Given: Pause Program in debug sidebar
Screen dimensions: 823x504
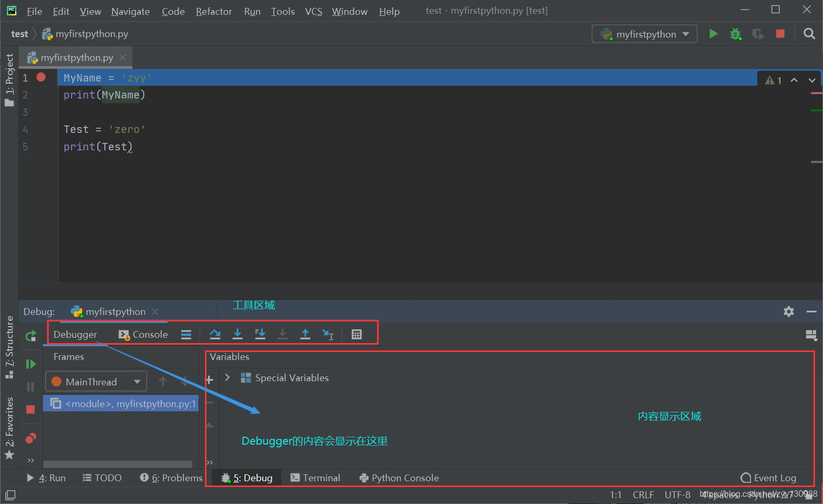Looking at the screenshot, I should 30,386.
